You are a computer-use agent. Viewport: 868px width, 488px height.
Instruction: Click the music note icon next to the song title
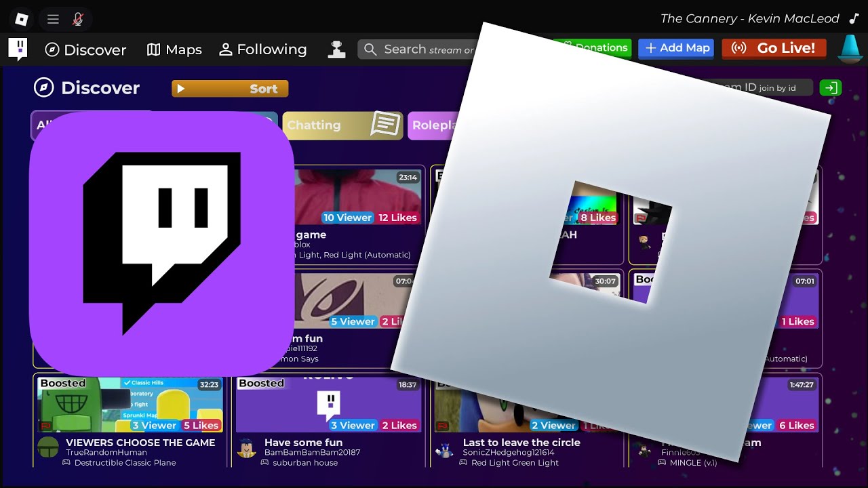(853, 19)
